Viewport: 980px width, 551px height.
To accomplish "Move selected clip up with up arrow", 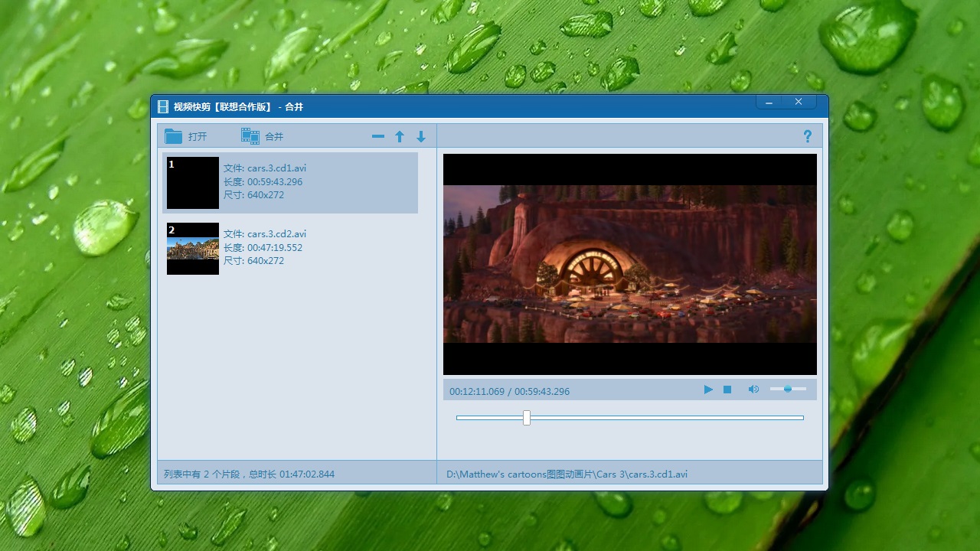I will [x=399, y=136].
